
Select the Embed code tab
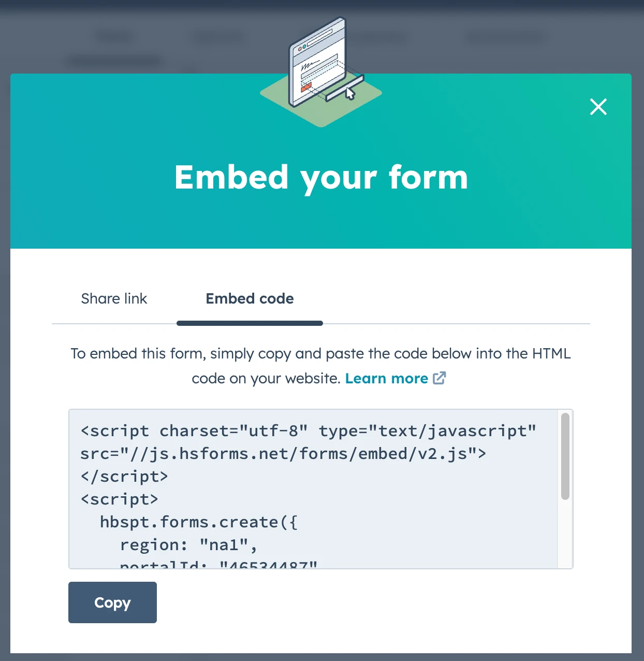pos(250,298)
